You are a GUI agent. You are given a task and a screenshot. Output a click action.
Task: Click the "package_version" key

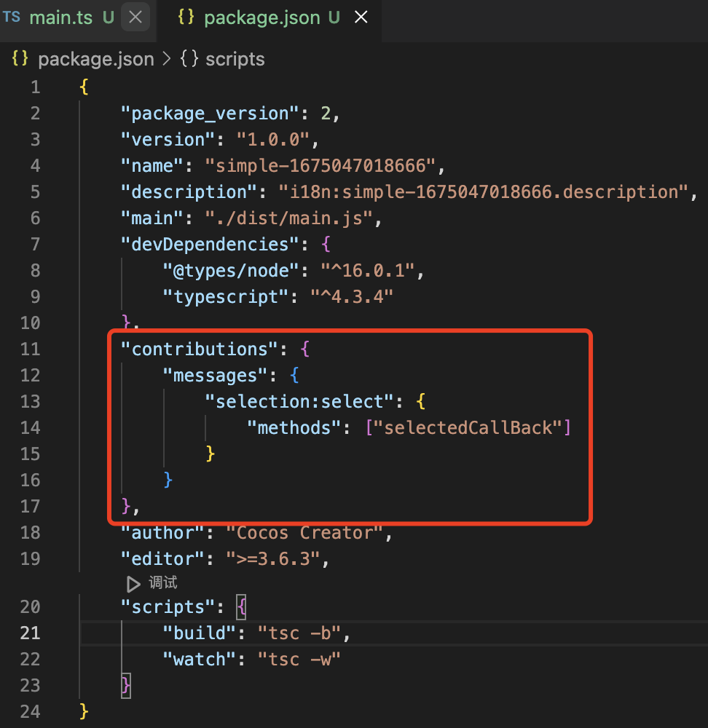[x=210, y=114]
